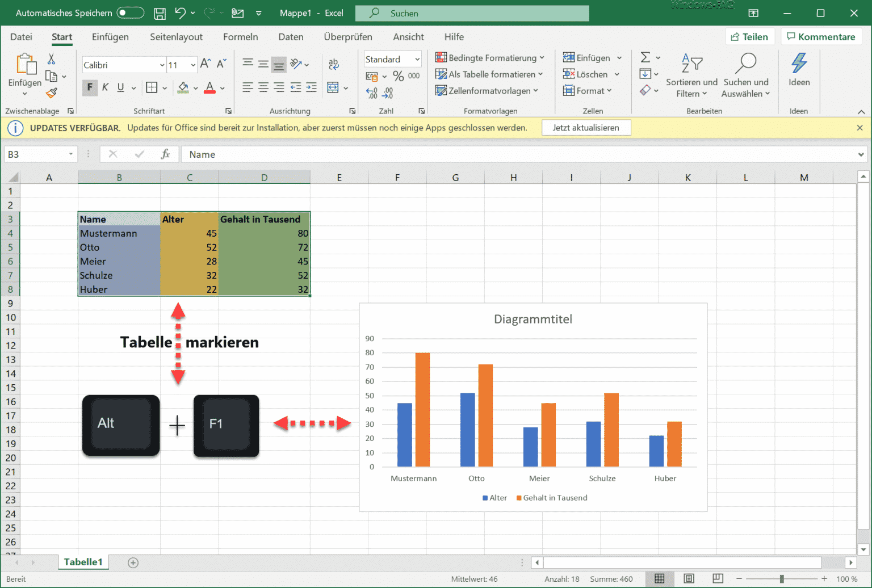
Task: Click the increase indent icon
Action: coord(311,87)
